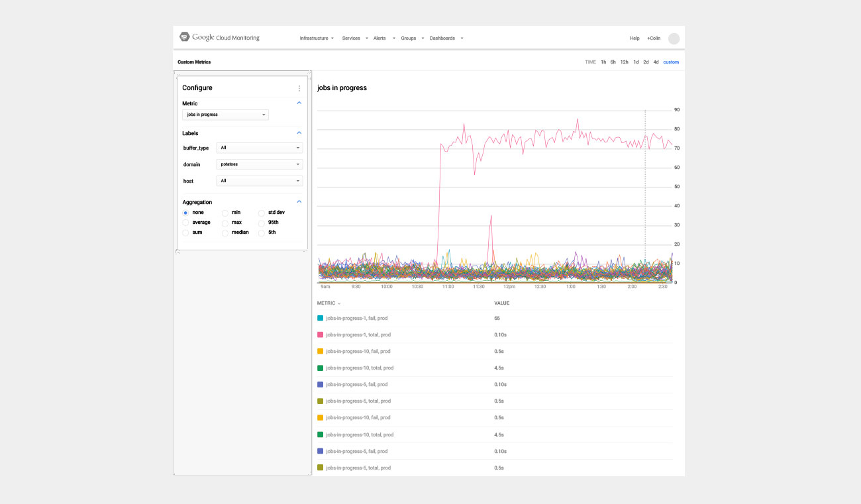The width and height of the screenshot is (861, 504).
Task: Expand the domain dropdown showing potatoes
Action: pyautogui.click(x=260, y=164)
